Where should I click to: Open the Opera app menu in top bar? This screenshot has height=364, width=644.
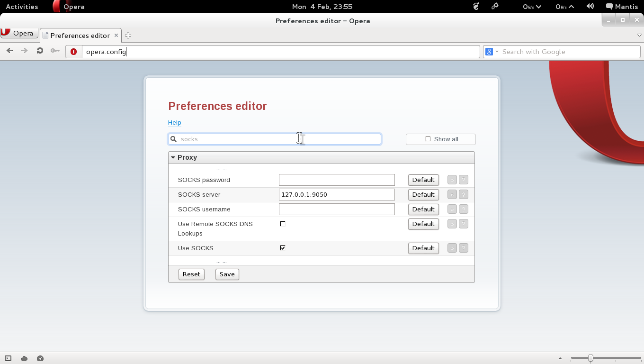tap(69, 7)
